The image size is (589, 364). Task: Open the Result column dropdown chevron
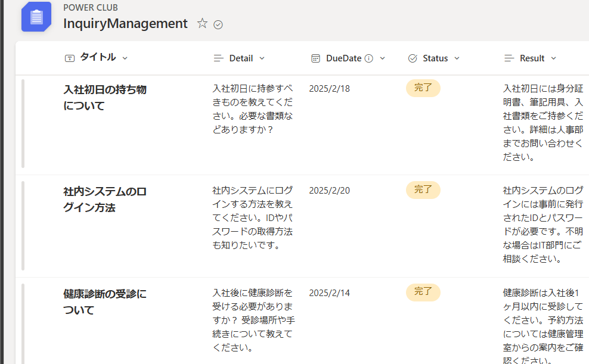[x=553, y=58]
